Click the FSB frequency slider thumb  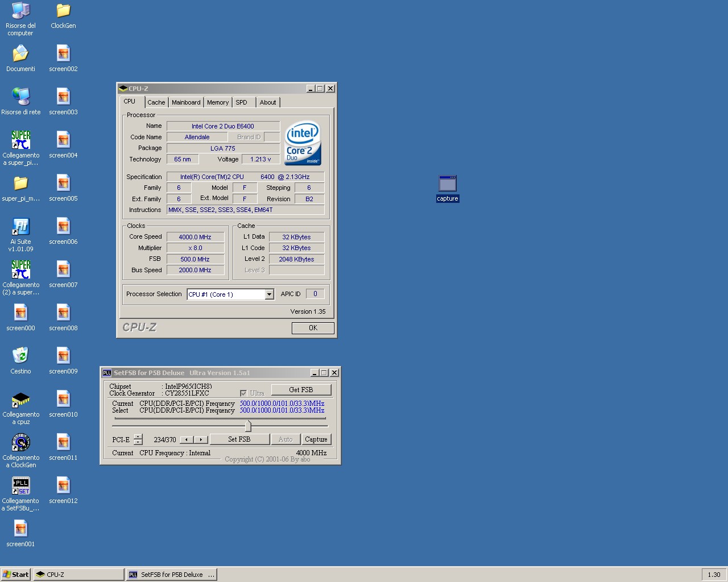coord(248,425)
